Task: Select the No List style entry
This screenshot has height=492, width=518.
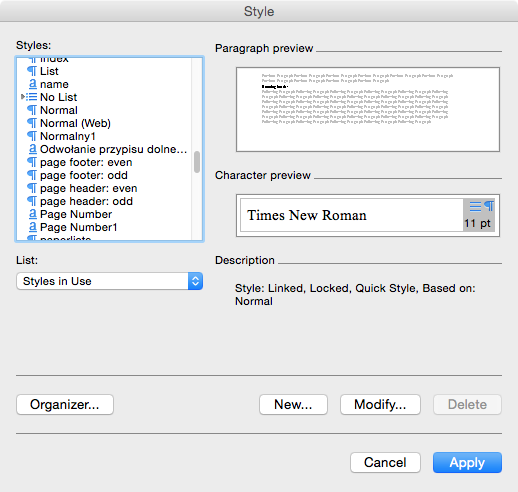Action: (x=59, y=97)
